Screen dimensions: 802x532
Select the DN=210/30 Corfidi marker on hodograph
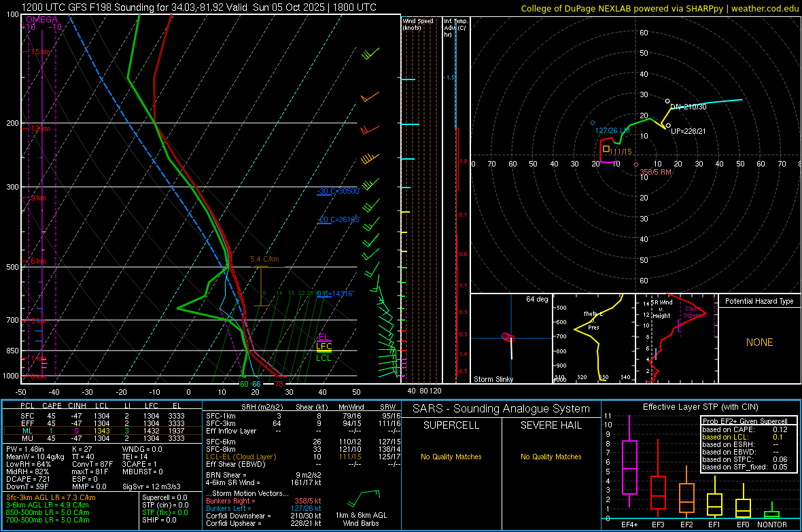(x=667, y=101)
